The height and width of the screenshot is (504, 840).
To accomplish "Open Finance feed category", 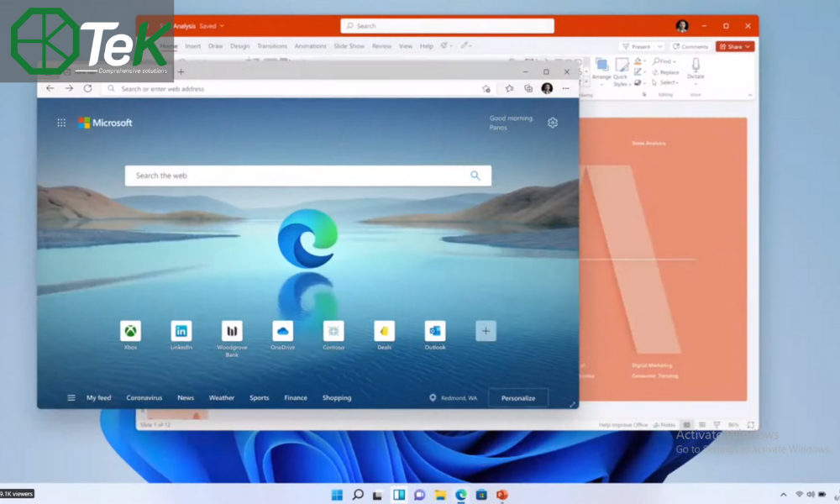I will click(296, 397).
